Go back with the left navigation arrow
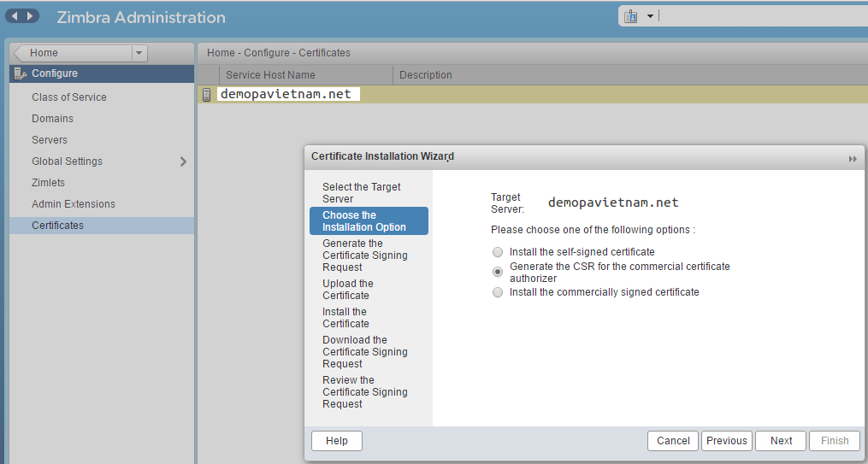This screenshot has width=868, height=464. point(15,16)
